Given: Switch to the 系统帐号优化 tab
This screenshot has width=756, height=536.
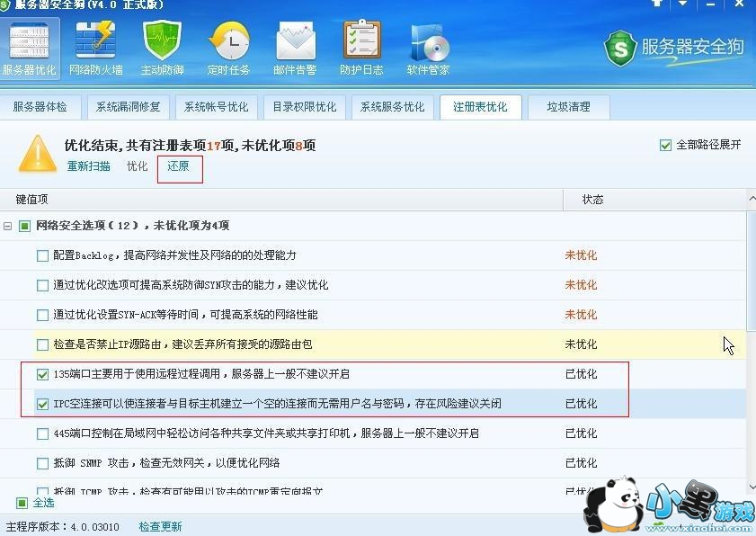Looking at the screenshot, I should [216, 107].
